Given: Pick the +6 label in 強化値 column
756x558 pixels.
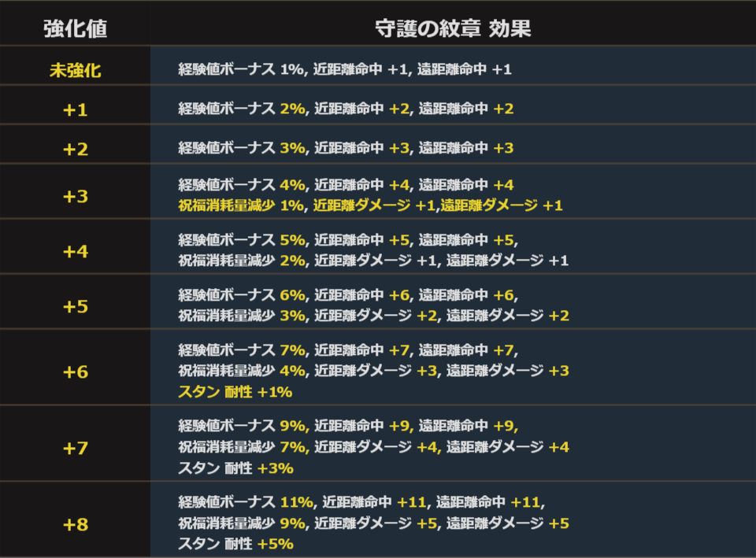Looking at the screenshot, I should click(75, 371).
